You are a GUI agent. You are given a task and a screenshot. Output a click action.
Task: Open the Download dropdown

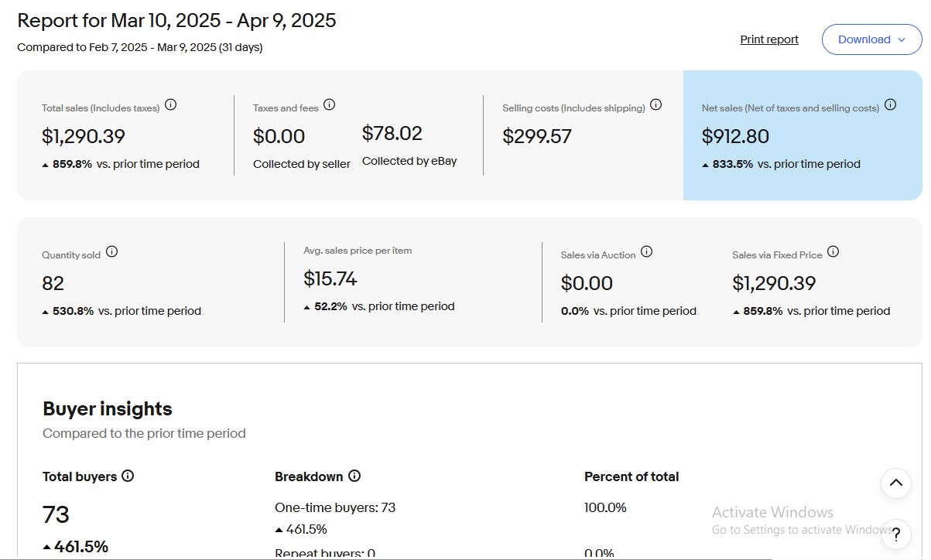click(871, 39)
